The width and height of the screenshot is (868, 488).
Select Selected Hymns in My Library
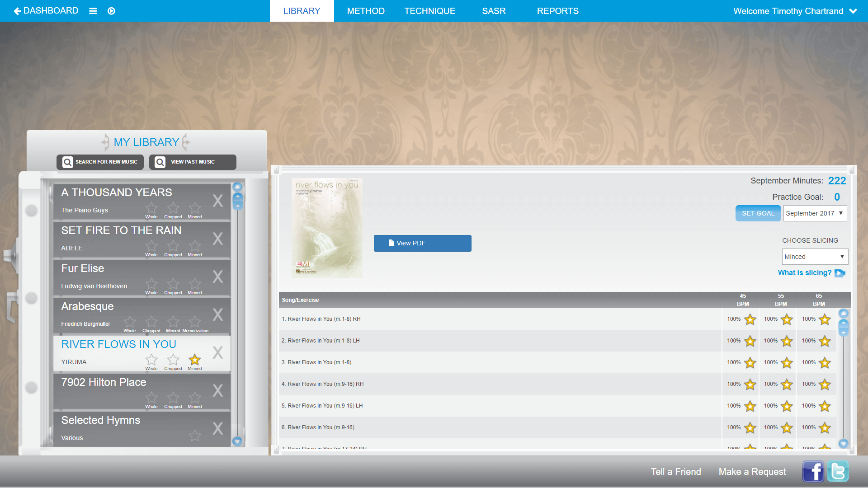pyautogui.click(x=142, y=429)
